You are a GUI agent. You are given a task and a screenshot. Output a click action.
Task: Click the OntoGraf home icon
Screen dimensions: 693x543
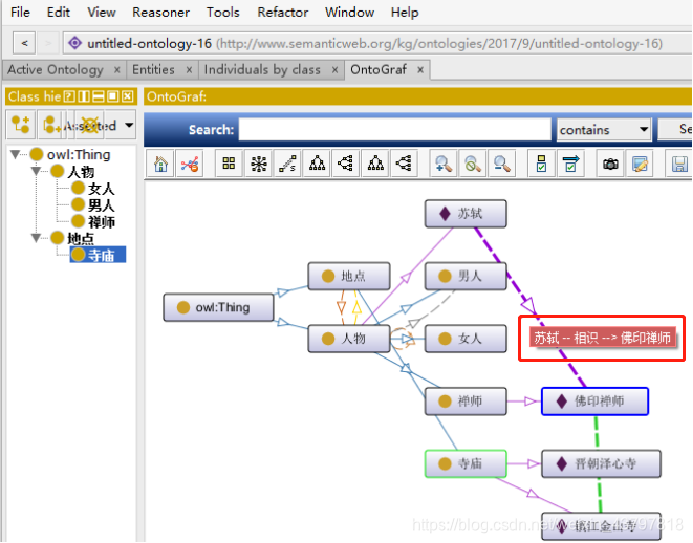(x=161, y=164)
